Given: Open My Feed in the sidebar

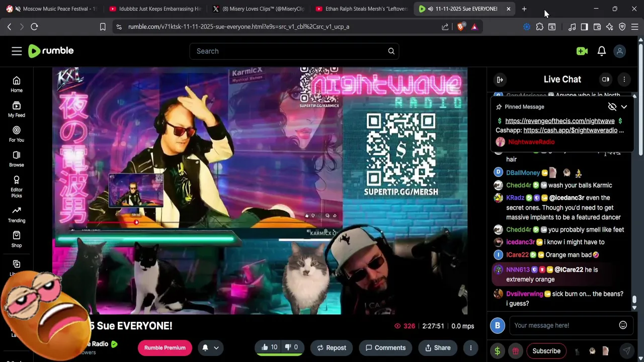Looking at the screenshot, I should point(17,109).
